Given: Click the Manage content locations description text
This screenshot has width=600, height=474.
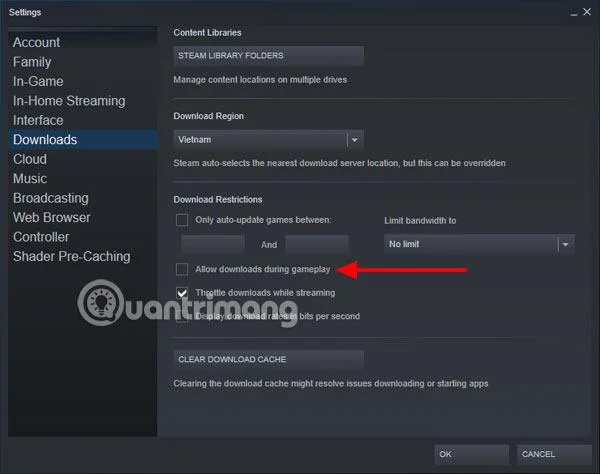Looking at the screenshot, I should [x=260, y=80].
